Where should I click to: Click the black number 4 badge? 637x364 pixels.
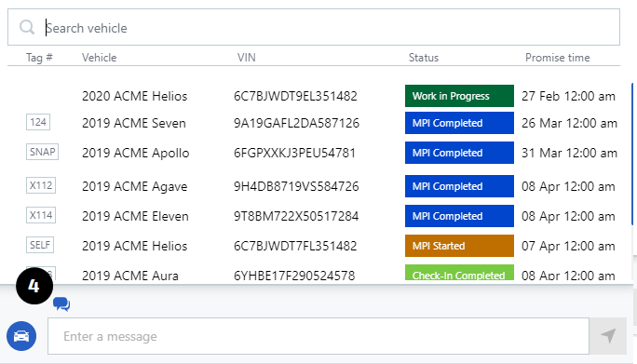coord(34,286)
